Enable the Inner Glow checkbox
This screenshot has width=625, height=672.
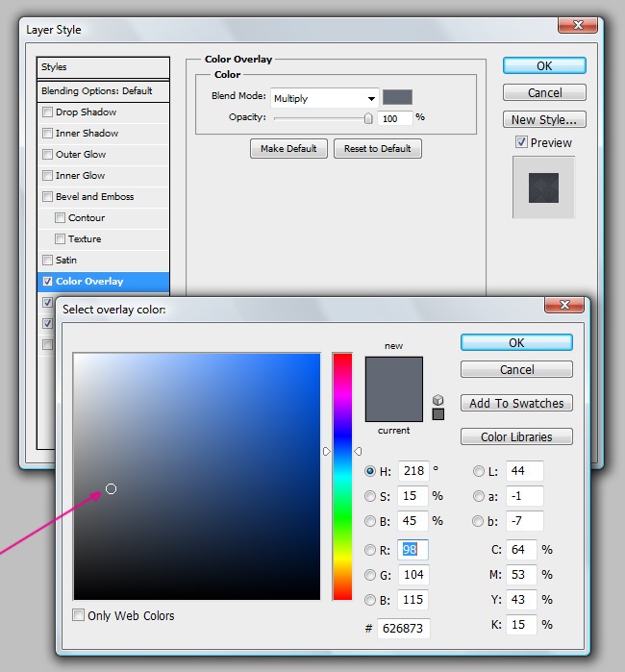point(47,176)
